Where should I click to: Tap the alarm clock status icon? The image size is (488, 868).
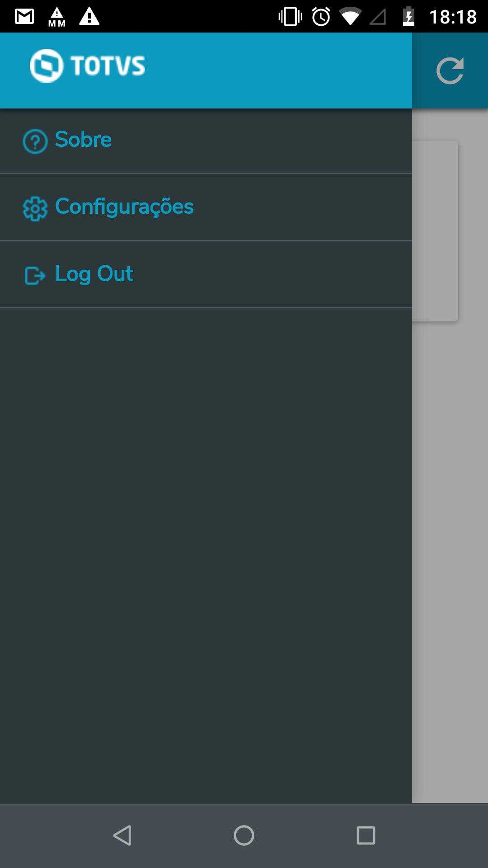[321, 17]
